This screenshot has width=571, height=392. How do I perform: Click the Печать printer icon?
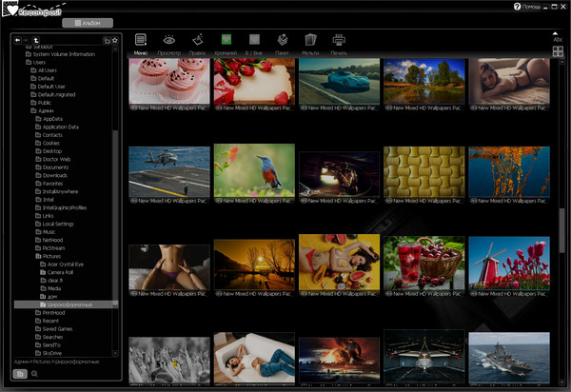pyautogui.click(x=339, y=41)
